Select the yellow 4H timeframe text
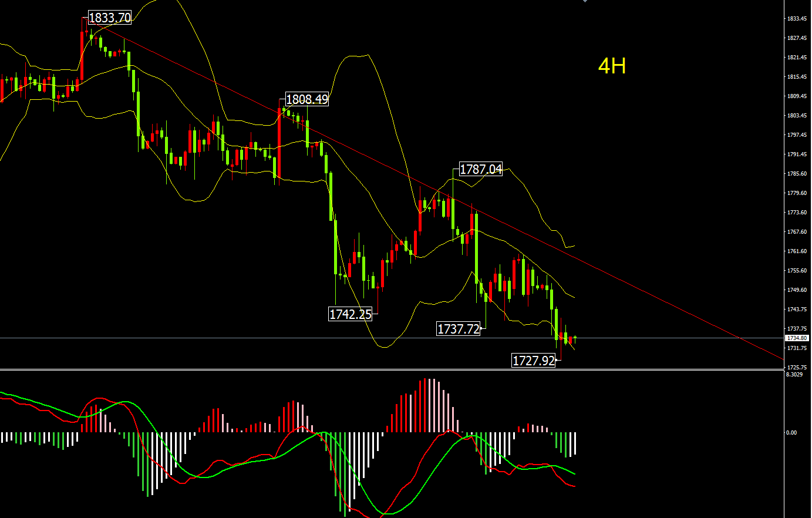This screenshot has width=812, height=518. pos(612,66)
